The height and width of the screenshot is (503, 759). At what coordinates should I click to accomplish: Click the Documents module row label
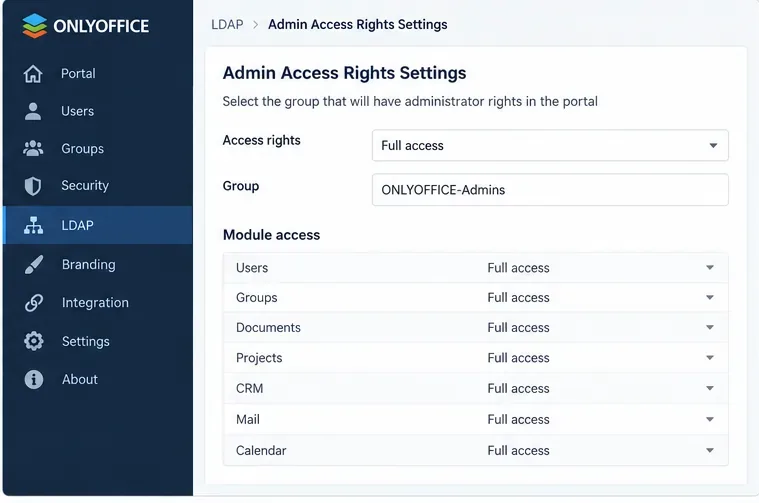coord(268,328)
